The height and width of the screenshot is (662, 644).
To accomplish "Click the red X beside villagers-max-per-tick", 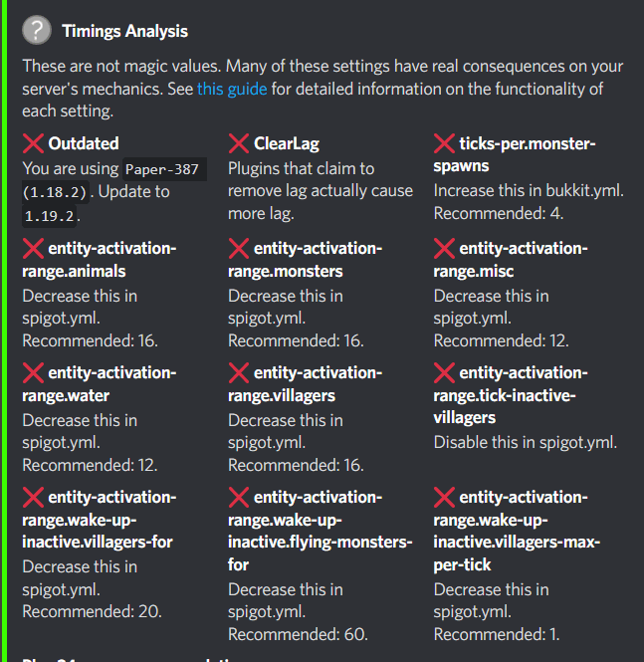I will [x=445, y=497].
